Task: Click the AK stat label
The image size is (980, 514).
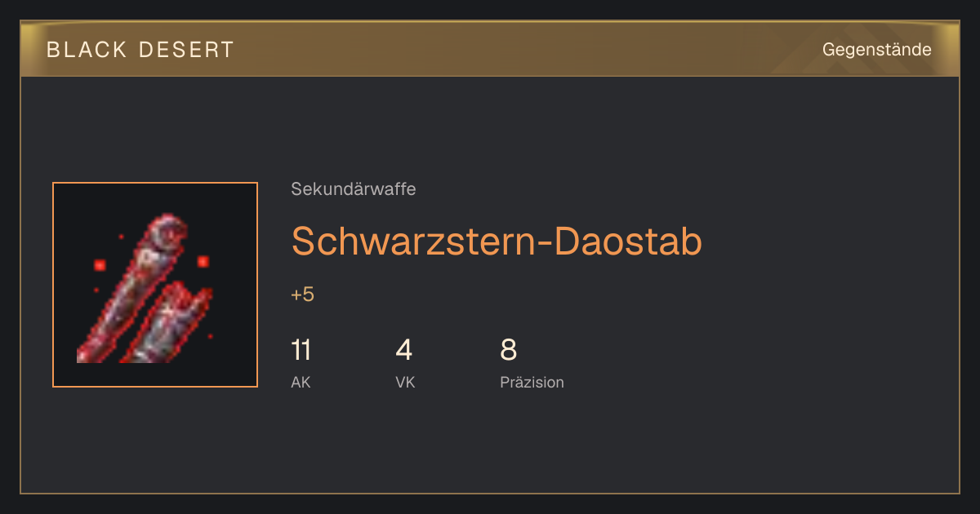Action: pyautogui.click(x=301, y=382)
